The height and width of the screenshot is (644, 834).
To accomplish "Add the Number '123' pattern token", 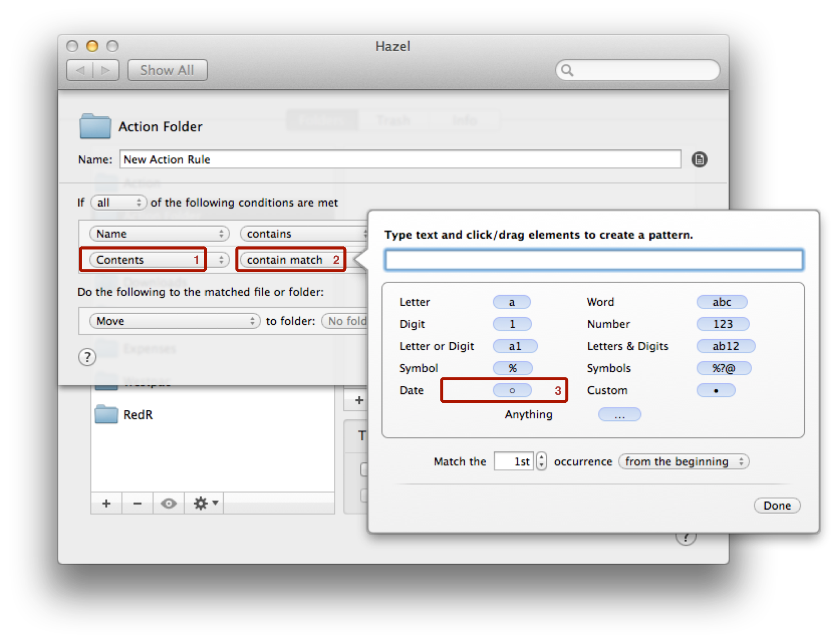I will [723, 324].
